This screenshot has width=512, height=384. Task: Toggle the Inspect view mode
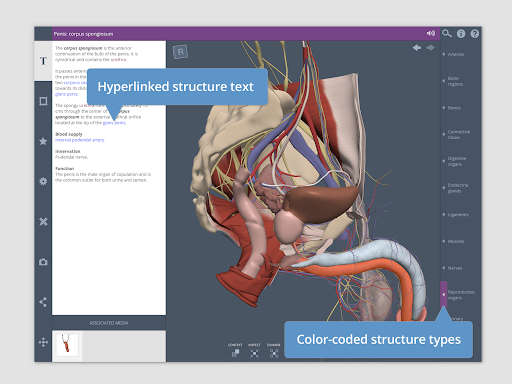click(254, 350)
